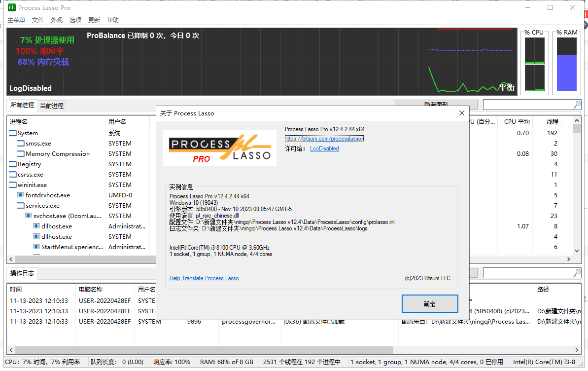Click search magnifier icon in log filter box
The height and width of the screenshot is (371, 588).
tap(577, 273)
